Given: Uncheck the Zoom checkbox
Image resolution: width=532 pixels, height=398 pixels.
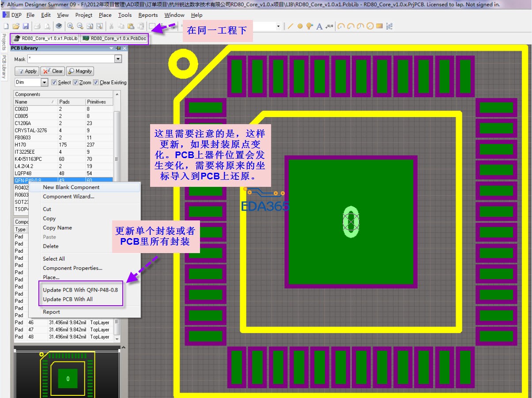Looking at the screenshot, I should point(75,83).
